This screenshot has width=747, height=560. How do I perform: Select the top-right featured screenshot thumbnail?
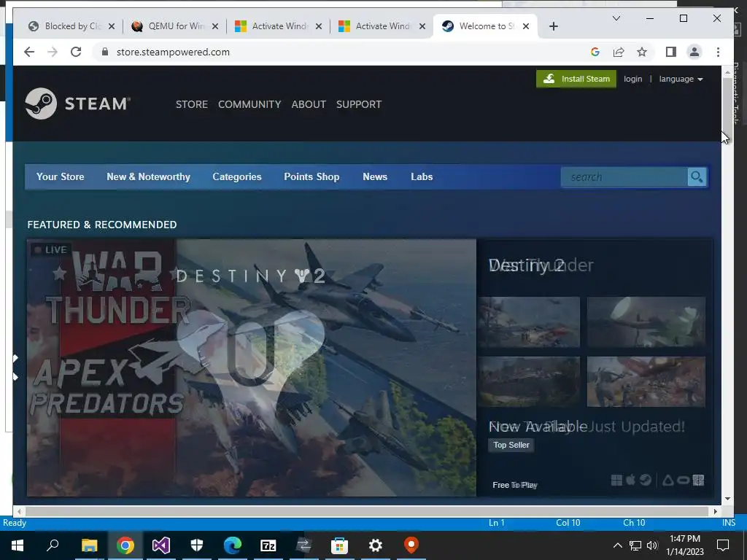[x=646, y=322]
